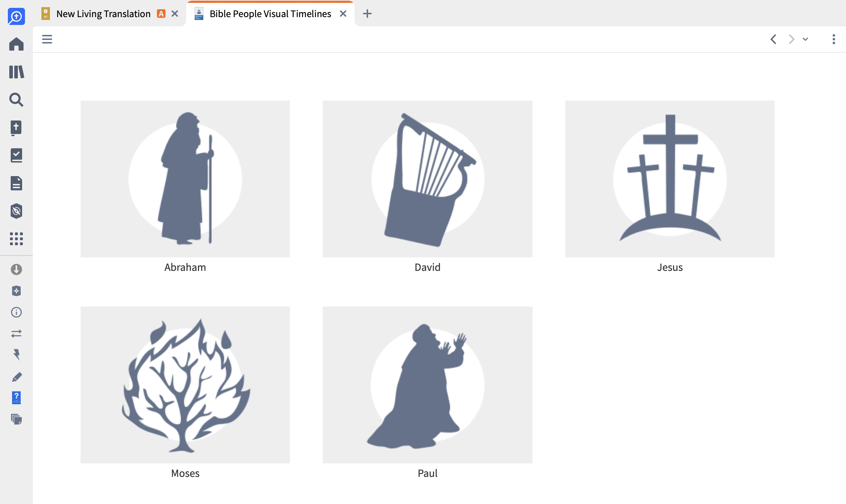This screenshot has height=504, width=846.
Task: Click the Search magnifier icon in sidebar
Action: click(x=16, y=100)
